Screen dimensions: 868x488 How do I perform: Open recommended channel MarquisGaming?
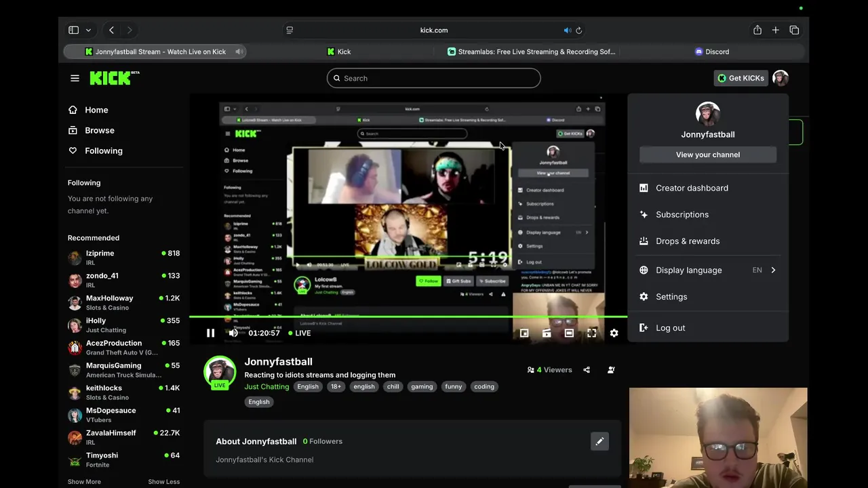tap(123, 369)
